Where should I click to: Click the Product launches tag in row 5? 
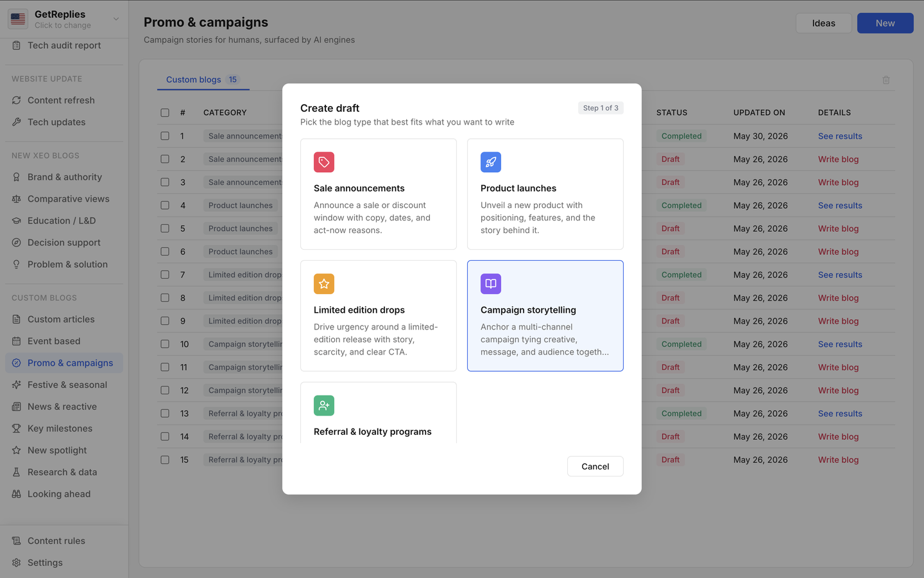click(241, 229)
